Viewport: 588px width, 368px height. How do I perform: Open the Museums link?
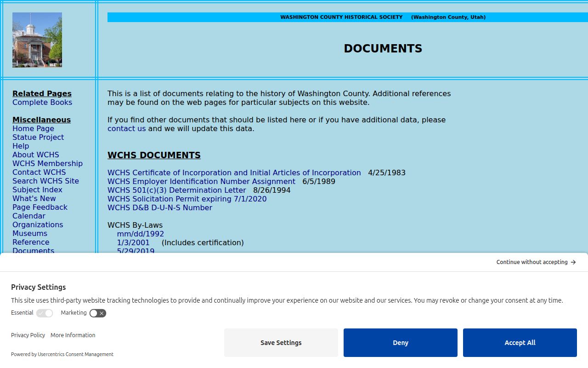pyautogui.click(x=30, y=234)
